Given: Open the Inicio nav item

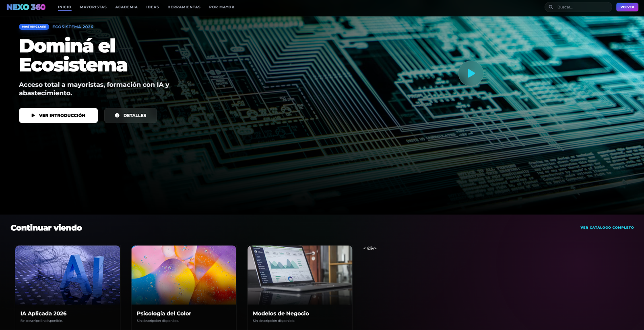Looking at the screenshot, I should coord(64,7).
